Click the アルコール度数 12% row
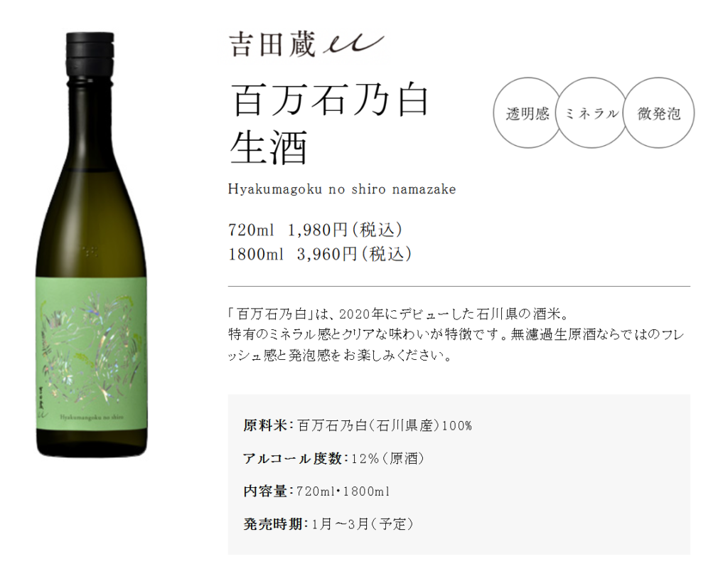The image size is (728, 579). point(334,459)
